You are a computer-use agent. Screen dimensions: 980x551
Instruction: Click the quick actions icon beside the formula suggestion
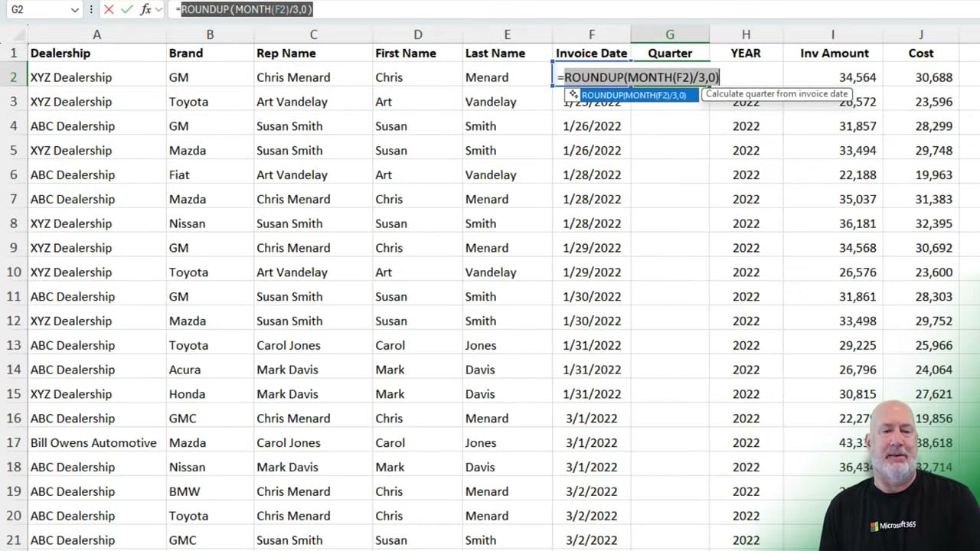click(x=573, y=94)
